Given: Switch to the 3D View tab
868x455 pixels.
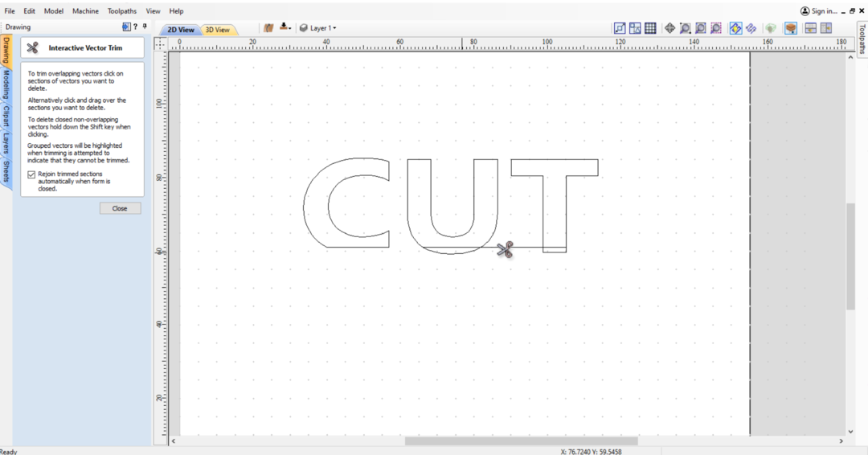Looking at the screenshot, I should tap(217, 30).
